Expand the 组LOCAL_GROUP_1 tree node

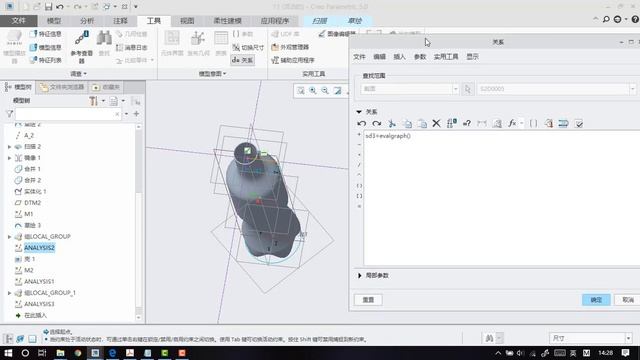pos(9,293)
